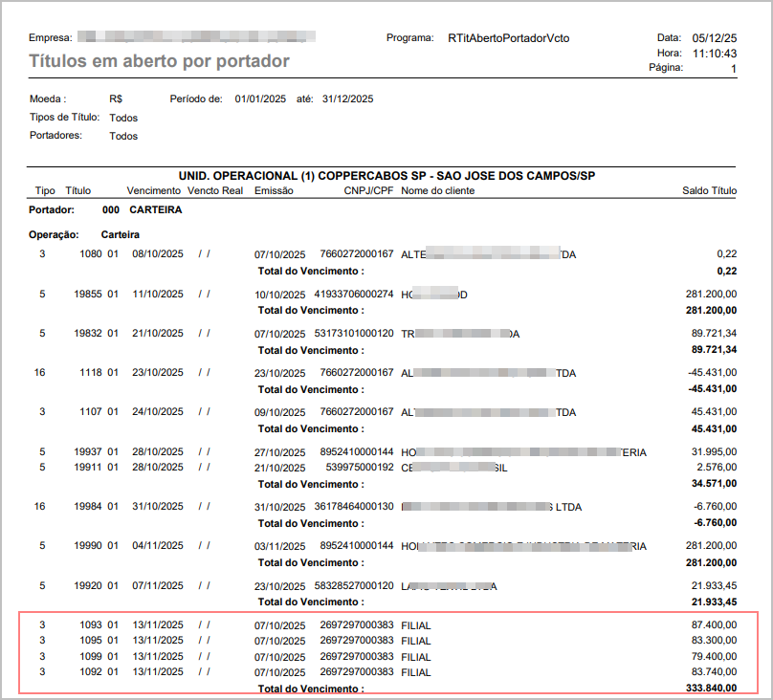Click the report date 05/12/25

714,37
